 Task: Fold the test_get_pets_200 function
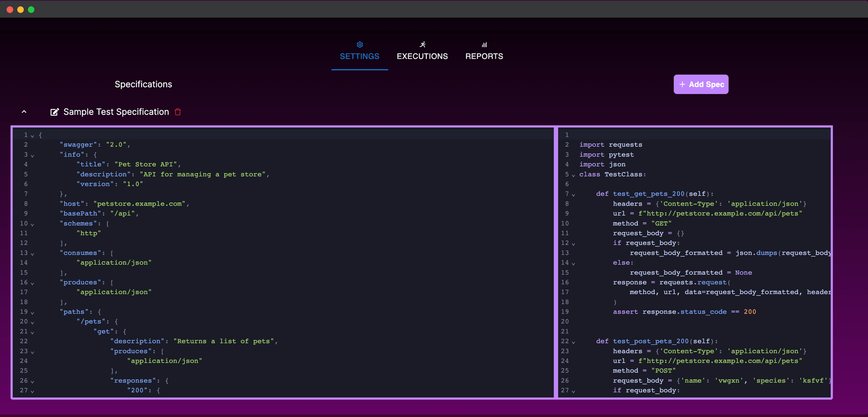click(573, 195)
